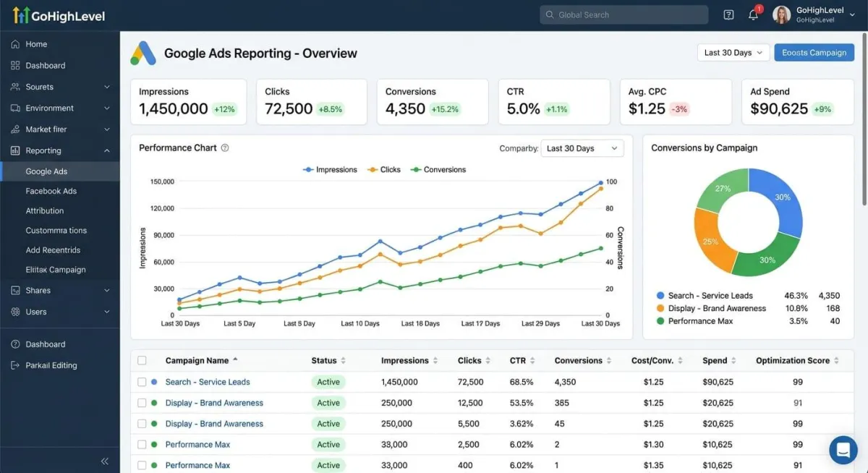Click the page vertical scrollbar

point(865,119)
